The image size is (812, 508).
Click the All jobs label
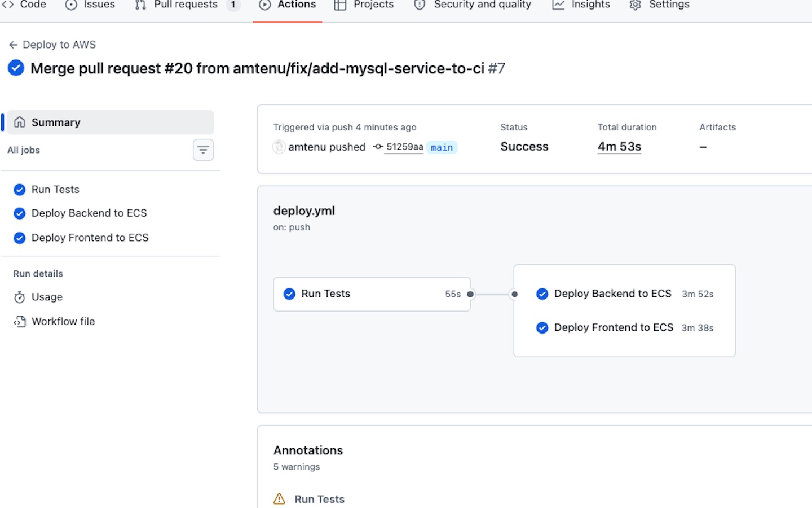click(24, 150)
